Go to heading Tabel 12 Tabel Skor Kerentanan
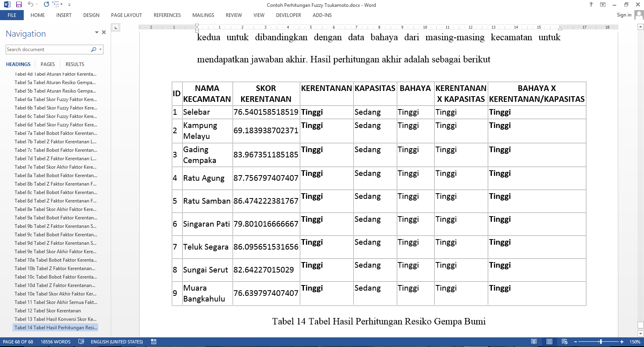The height and width of the screenshot is (347, 644). (x=47, y=311)
